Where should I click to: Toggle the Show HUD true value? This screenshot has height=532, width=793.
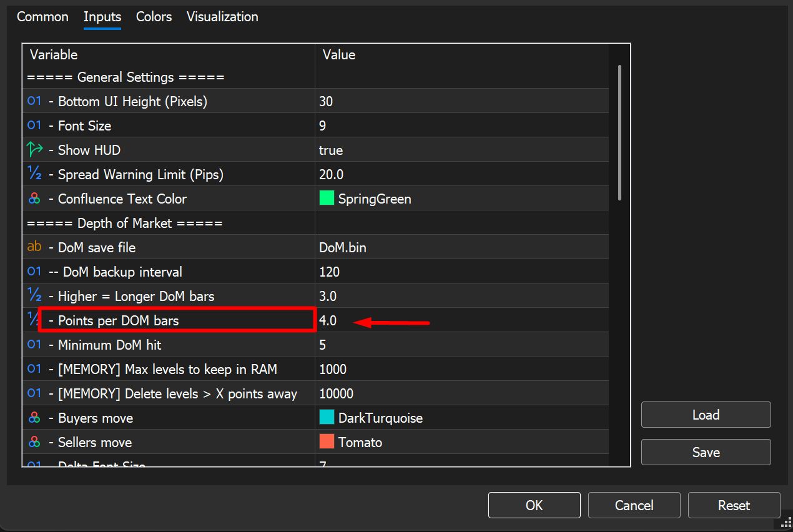click(x=331, y=150)
